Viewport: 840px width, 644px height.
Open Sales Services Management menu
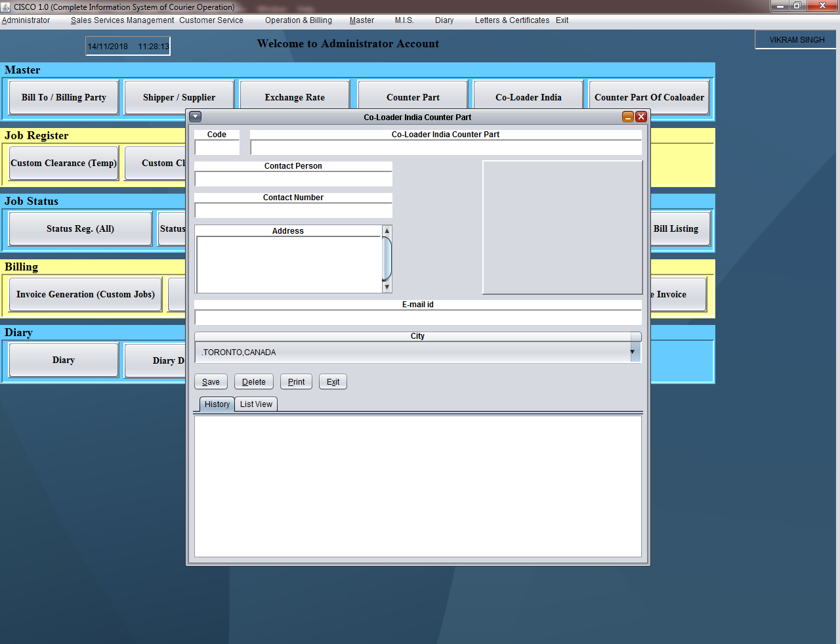click(123, 20)
